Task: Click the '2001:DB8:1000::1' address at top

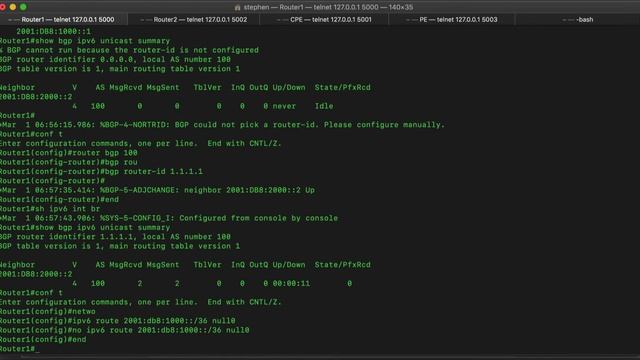Action: (53, 31)
